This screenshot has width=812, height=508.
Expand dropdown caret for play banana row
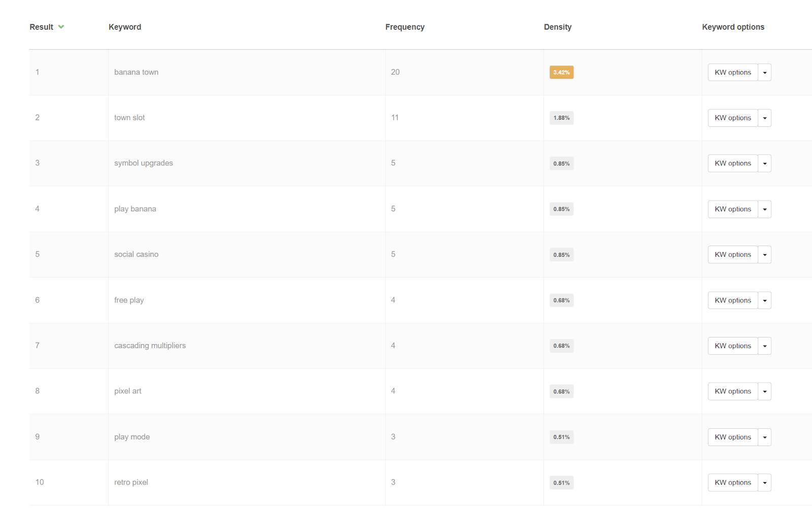tap(764, 209)
